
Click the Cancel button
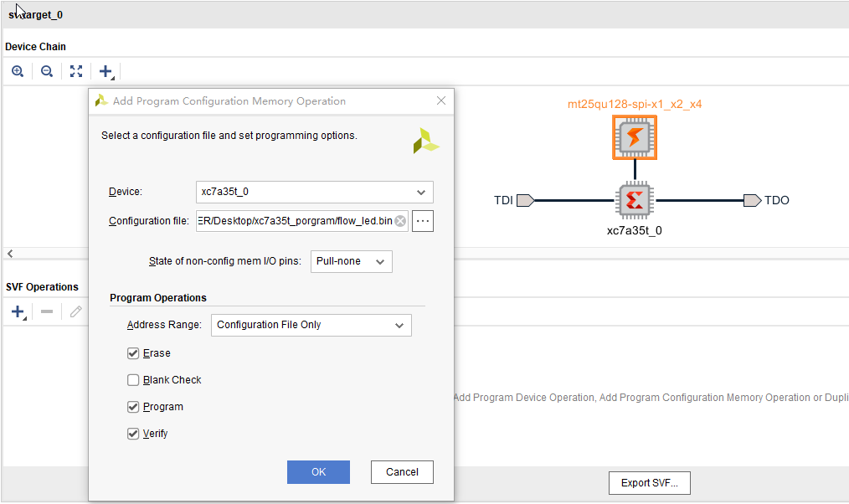click(x=402, y=472)
